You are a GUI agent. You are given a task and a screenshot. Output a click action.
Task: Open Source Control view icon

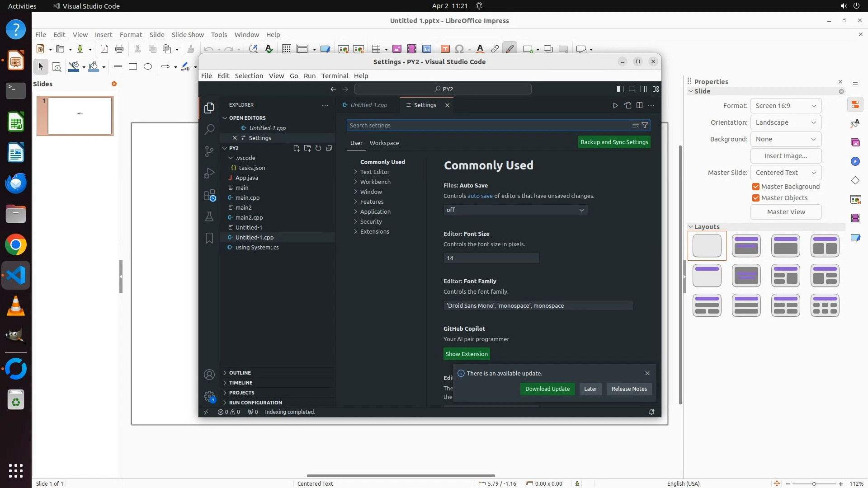(x=209, y=151)
